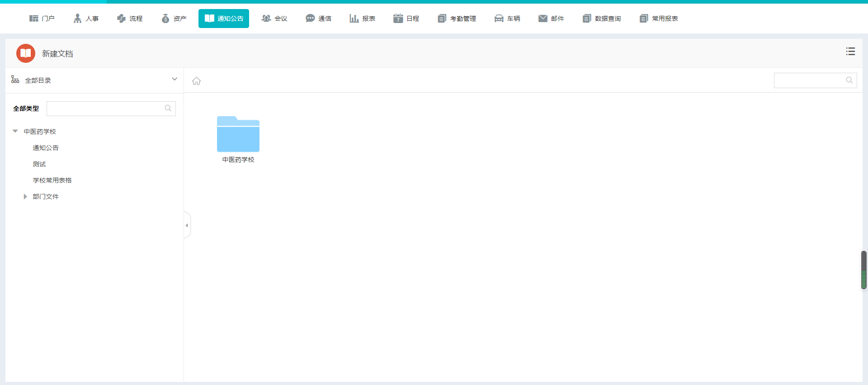
Task: Open the 资产 assets menu
Action: [x=174, y=19]
